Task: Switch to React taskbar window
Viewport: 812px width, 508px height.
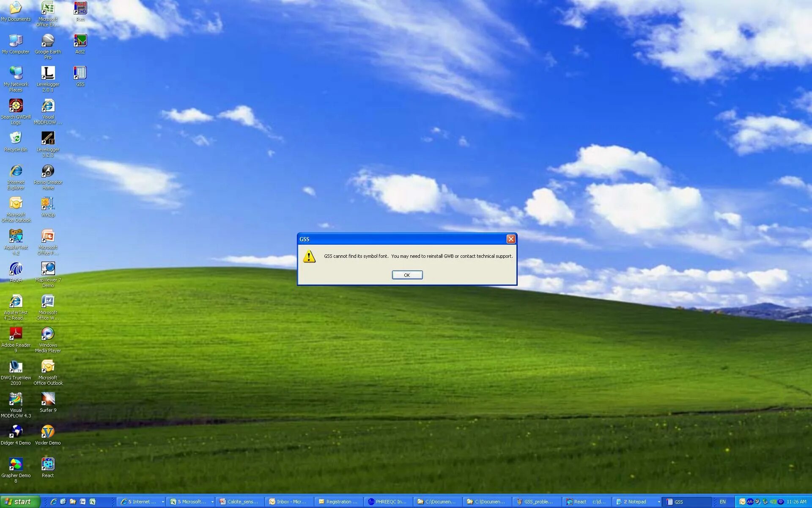Action: pos(590,502)
